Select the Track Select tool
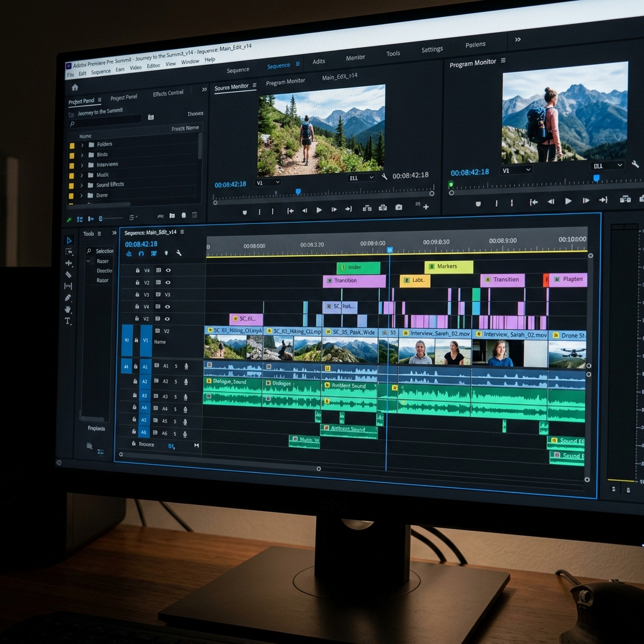 click(69, 252)
